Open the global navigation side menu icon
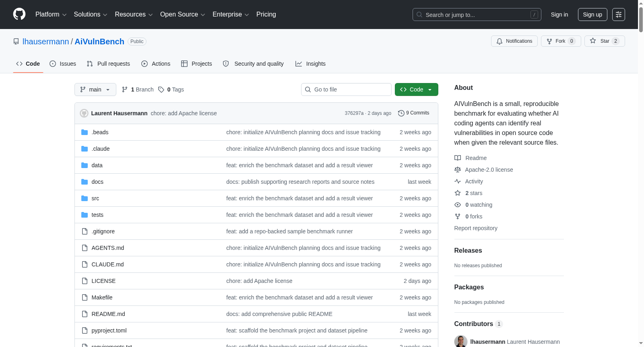 619,15
